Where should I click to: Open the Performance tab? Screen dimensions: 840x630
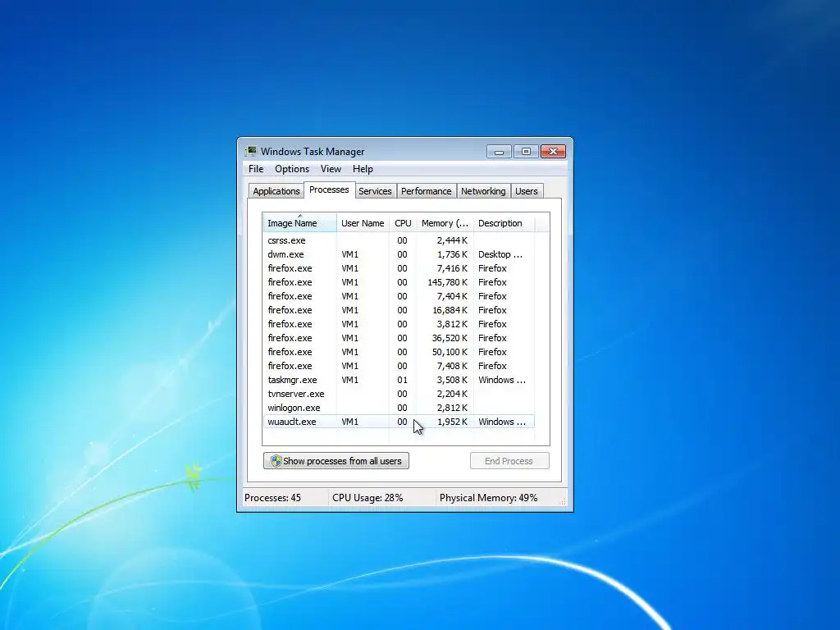click(427, 191)
